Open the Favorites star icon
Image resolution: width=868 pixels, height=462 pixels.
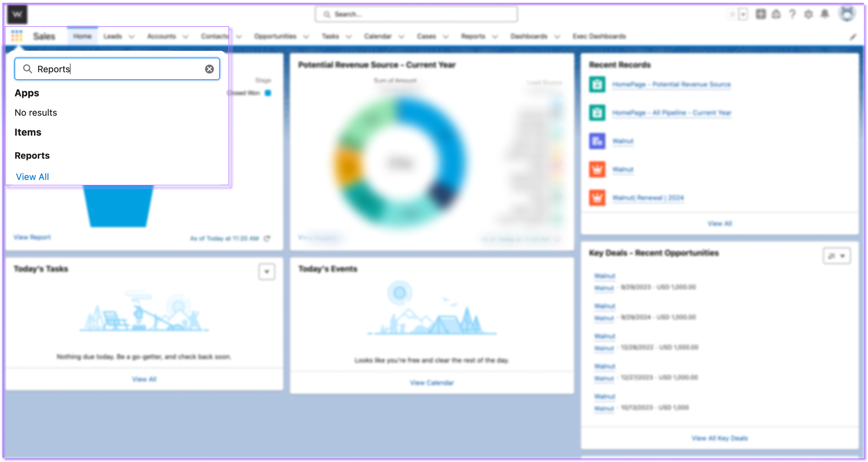point(732,14)
